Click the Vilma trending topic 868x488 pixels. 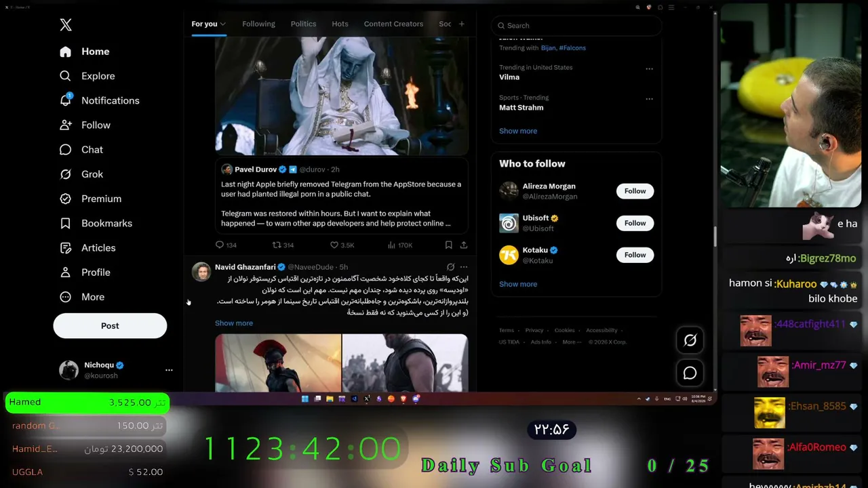509,77
